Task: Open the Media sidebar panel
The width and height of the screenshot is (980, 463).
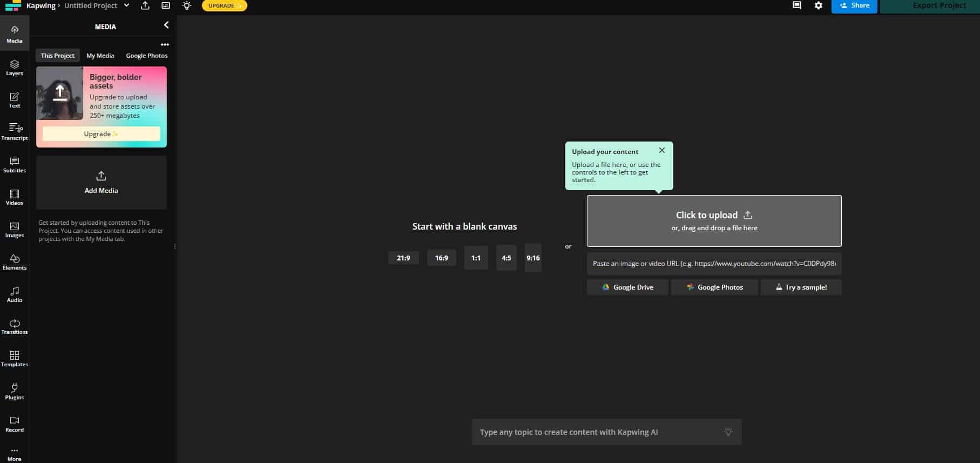Action: [x=15, y=33]
